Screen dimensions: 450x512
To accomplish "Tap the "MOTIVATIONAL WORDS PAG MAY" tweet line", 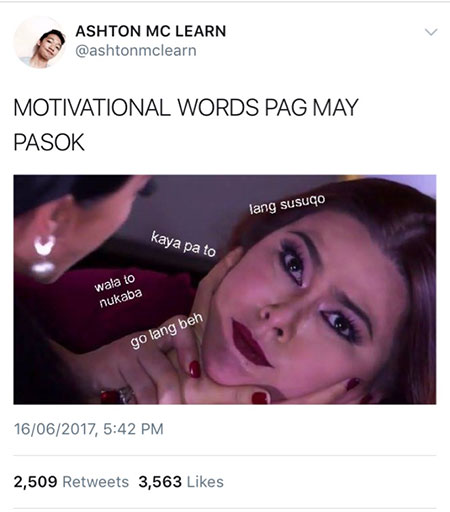I will click(186, 108).
